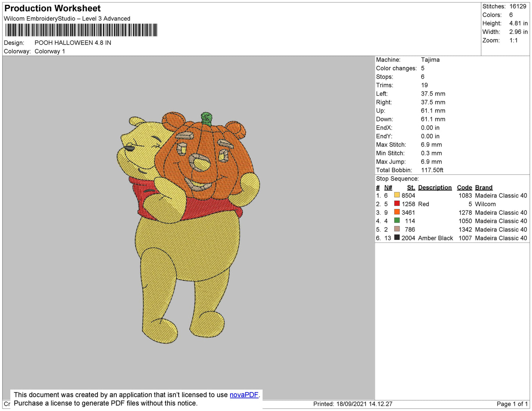Click the code 1278 in row 3

pyautogui.click(x=465, y=212)
